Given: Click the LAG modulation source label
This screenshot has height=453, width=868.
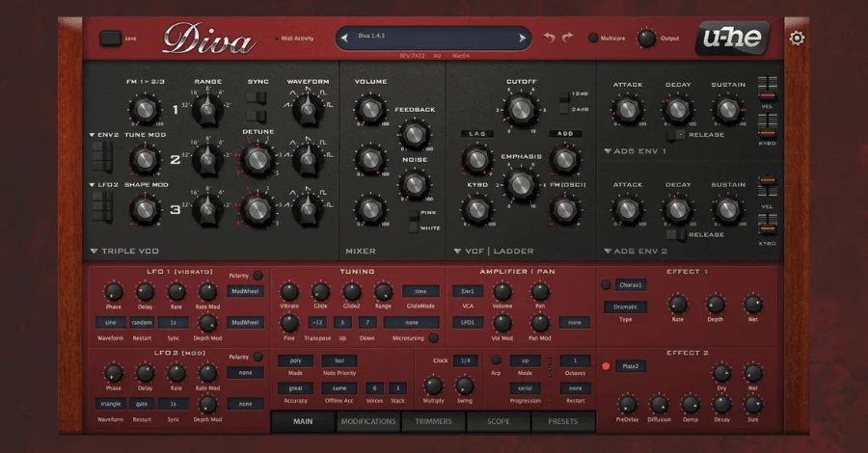Looking at the screenshot, I should click(476, 134).
